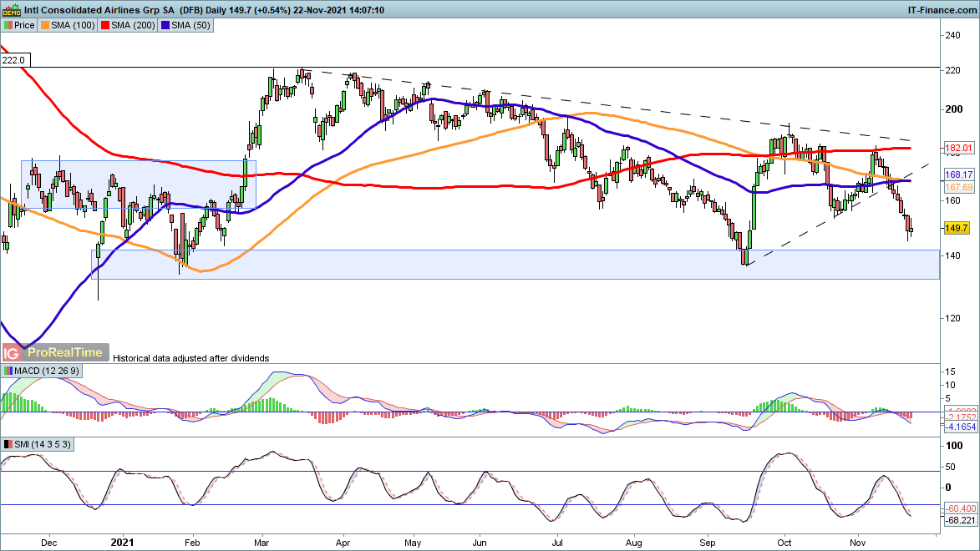The height and width of the screenshot is (551, 980).
Task: Click the Dec label on time axis
Action: coord(48,543)
